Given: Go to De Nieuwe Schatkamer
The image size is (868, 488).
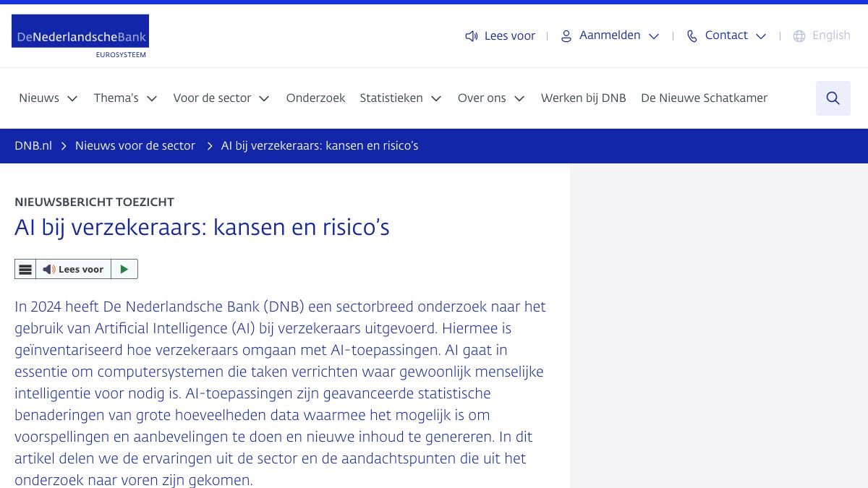Looking at the screenshot, I should pos(704,98).
